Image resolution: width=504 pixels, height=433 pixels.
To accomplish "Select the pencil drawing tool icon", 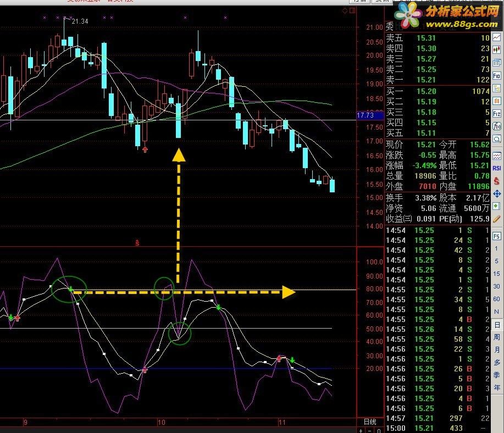I will [x=497, y=219].
